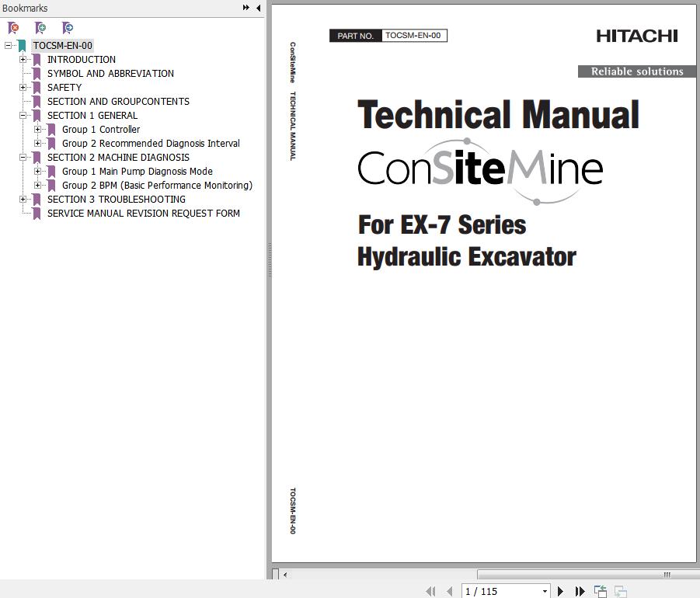Open SYMBOL AND ABBREVIATION bookmark
This screenshot has height=598, width=700.
pos(111,73)
